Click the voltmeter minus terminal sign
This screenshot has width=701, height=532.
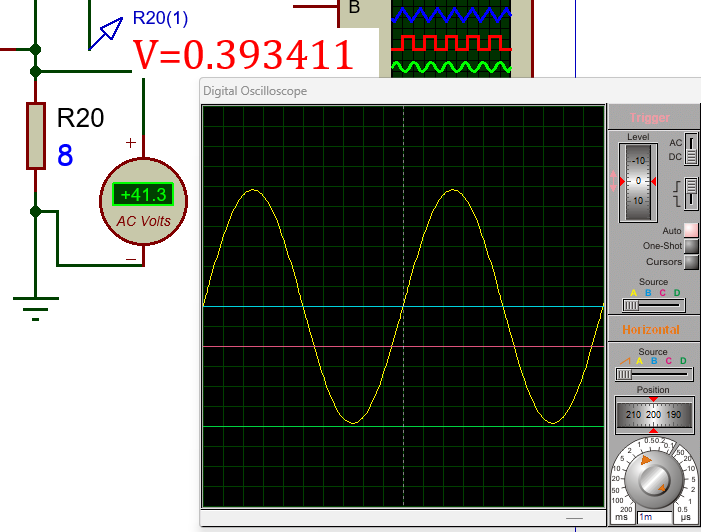pos(131,259)
